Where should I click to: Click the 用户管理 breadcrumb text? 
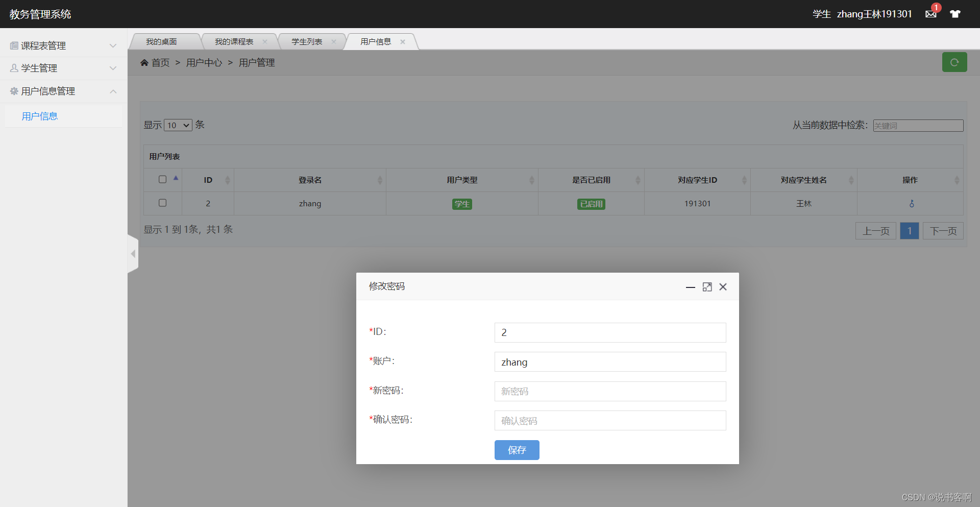pos(257,62)
